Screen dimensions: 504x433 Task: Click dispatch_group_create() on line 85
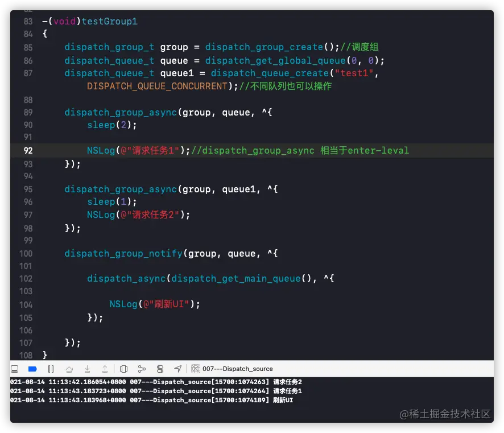[270, 47]
